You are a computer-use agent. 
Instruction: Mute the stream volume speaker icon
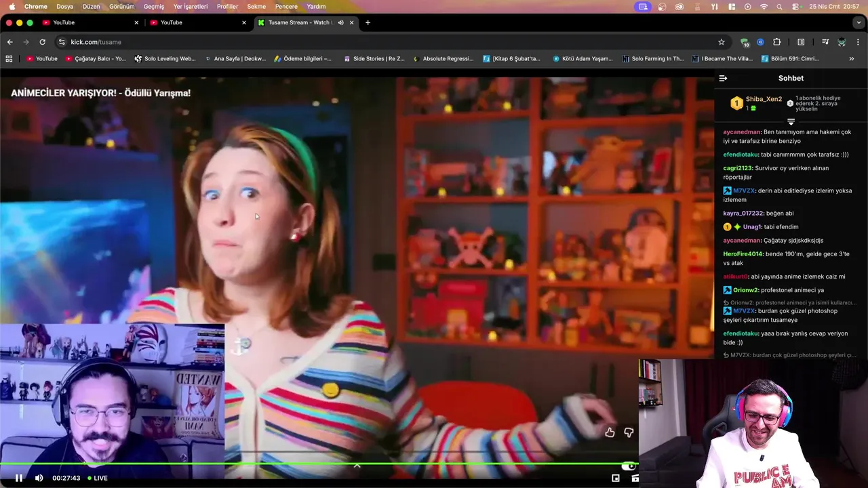(x=39, y=478)
